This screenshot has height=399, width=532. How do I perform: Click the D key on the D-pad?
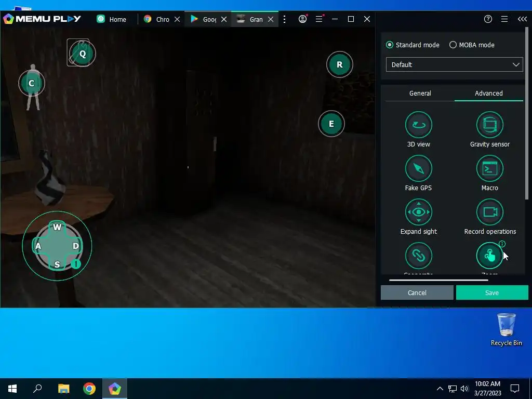tap(76, 246)
